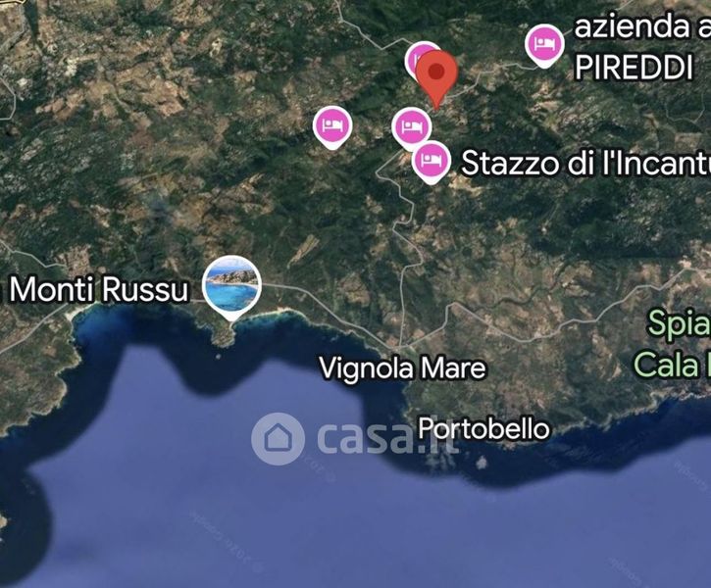Select the green Cala label text
The width and height of the screenshot is (711, 588).
[672, 365]
